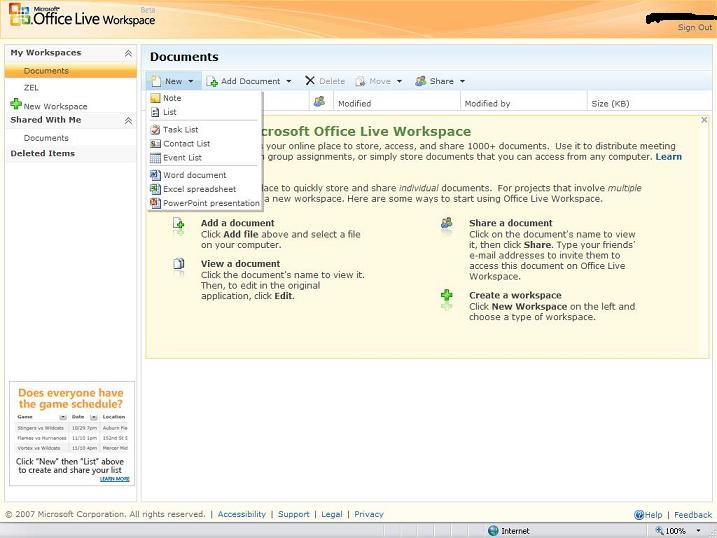This screenshot has width=717, height=538.
Task: Click the shared people icon column header
Action: click(x=319, y=102)
